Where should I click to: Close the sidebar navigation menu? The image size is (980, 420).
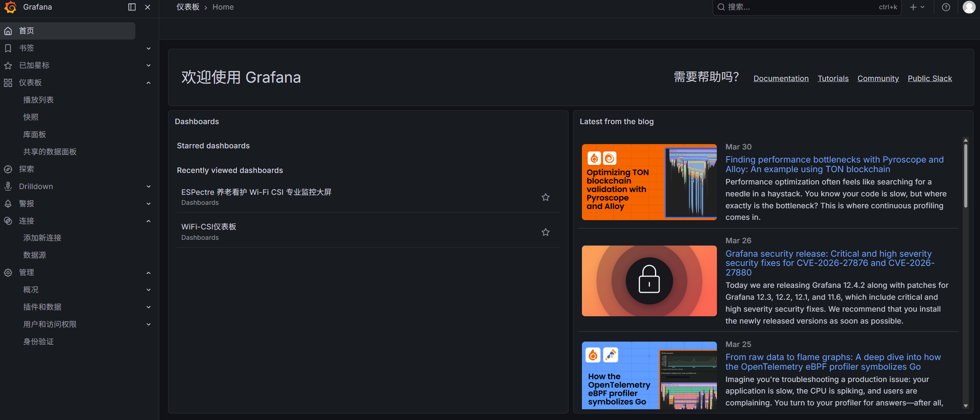(148, 7)
